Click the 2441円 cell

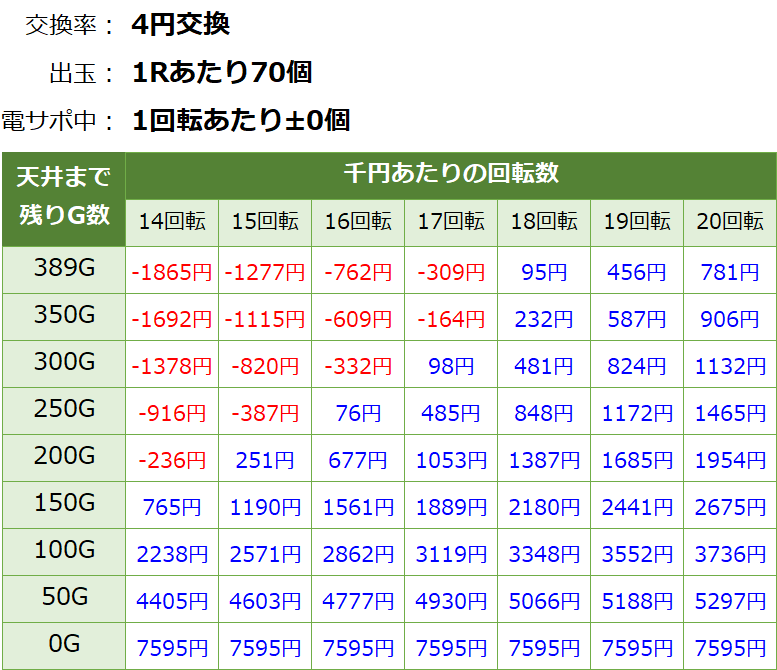[x=637, y=505]
